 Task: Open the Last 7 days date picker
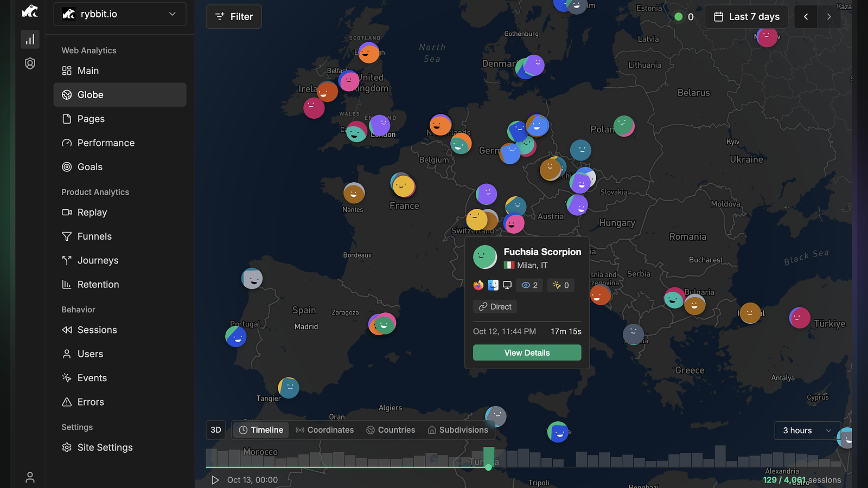pyautogui.click(x=746, y=17)
